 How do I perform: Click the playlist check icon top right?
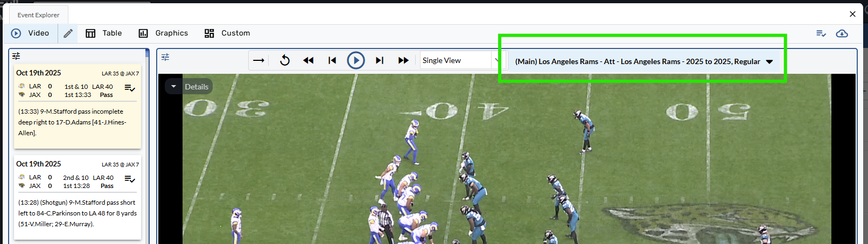[x=821, y=33]
